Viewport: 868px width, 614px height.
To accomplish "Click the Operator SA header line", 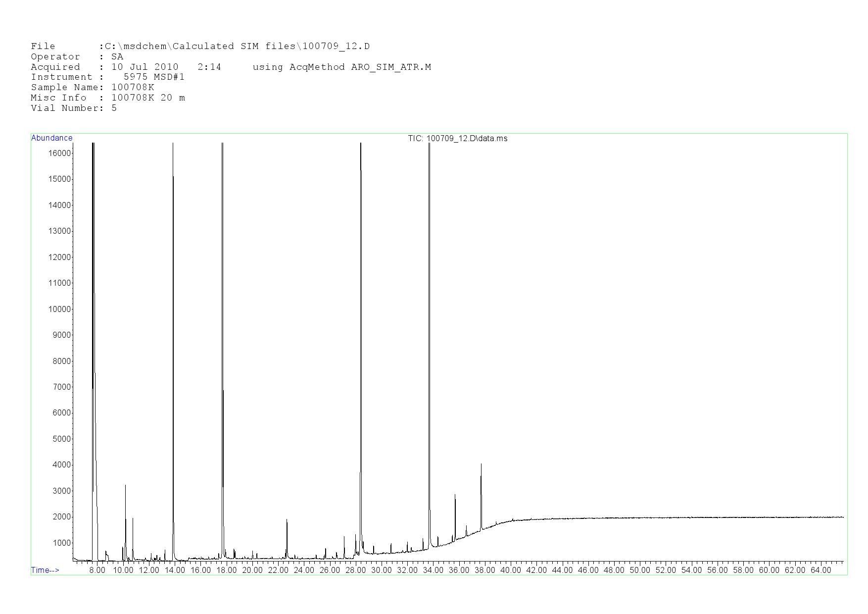I will 77,57.
